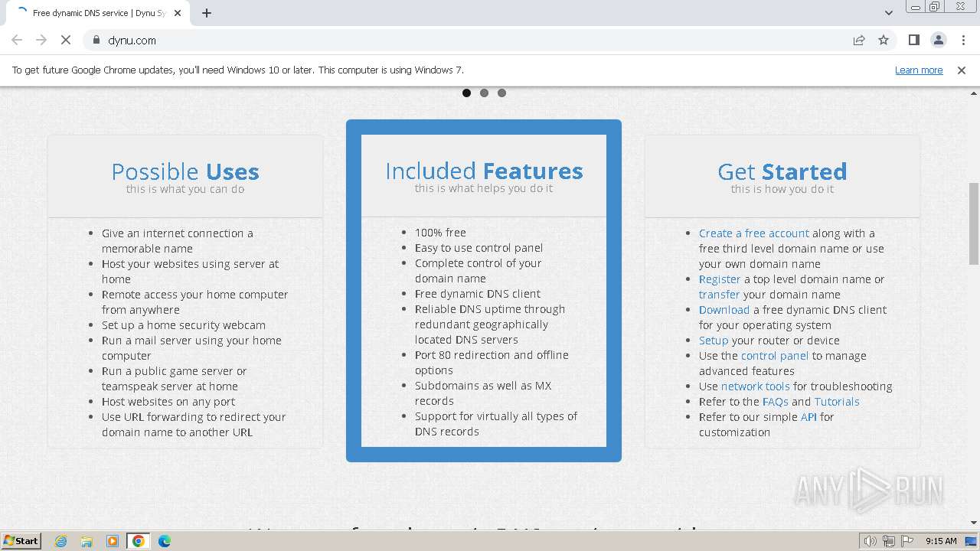Image resolution: width=980 pixels, height=551 pixels.
Task: Click 'Set up a home security webcam'
Action: (x=184, y=325)
